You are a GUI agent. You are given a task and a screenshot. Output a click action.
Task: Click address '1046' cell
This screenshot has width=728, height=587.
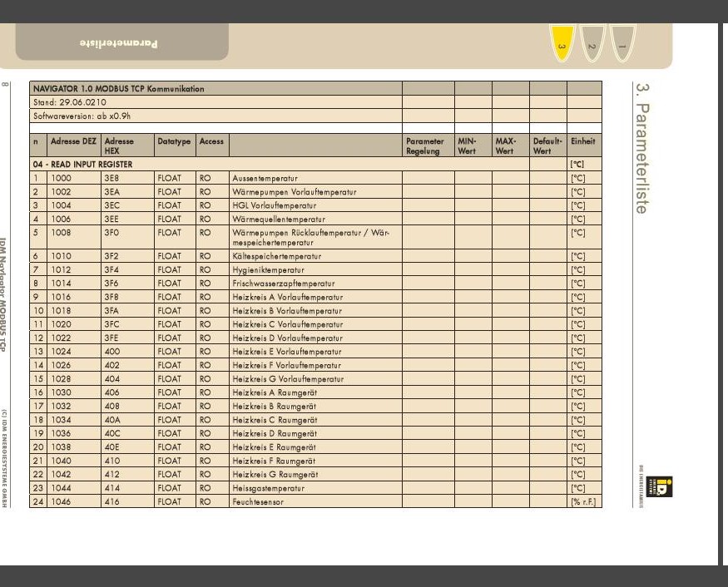pos(73,501)
